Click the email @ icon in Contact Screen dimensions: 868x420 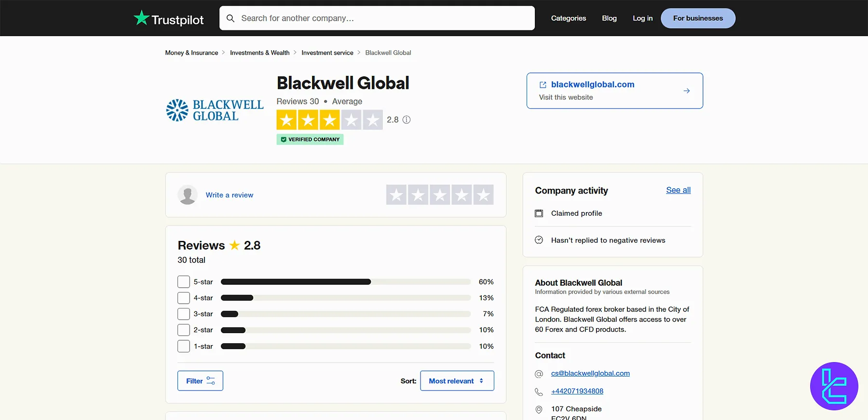point(539,374)
